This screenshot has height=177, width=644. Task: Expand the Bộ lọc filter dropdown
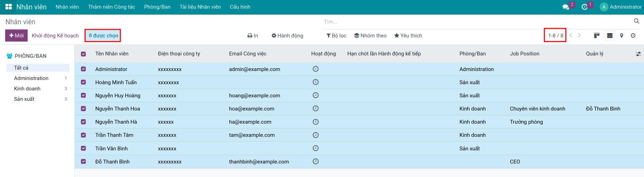tap(336, 36)
